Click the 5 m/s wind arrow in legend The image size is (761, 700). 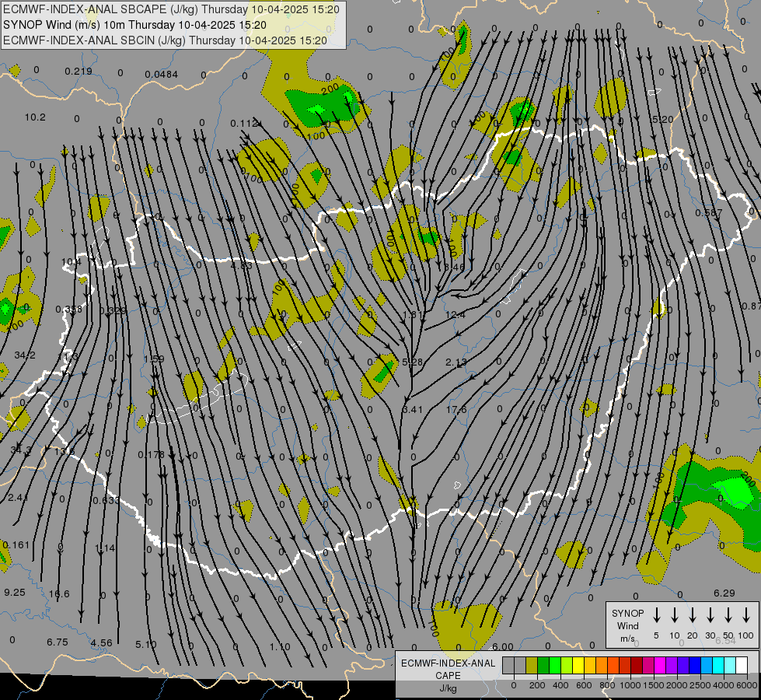pyautogui.click(x=656, y=614)
